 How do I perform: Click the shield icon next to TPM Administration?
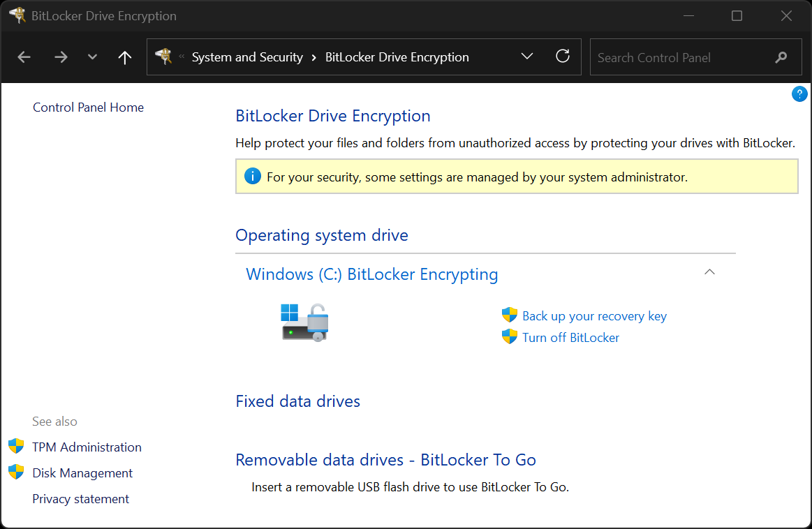pyautogui.click(x=16, y=447)
